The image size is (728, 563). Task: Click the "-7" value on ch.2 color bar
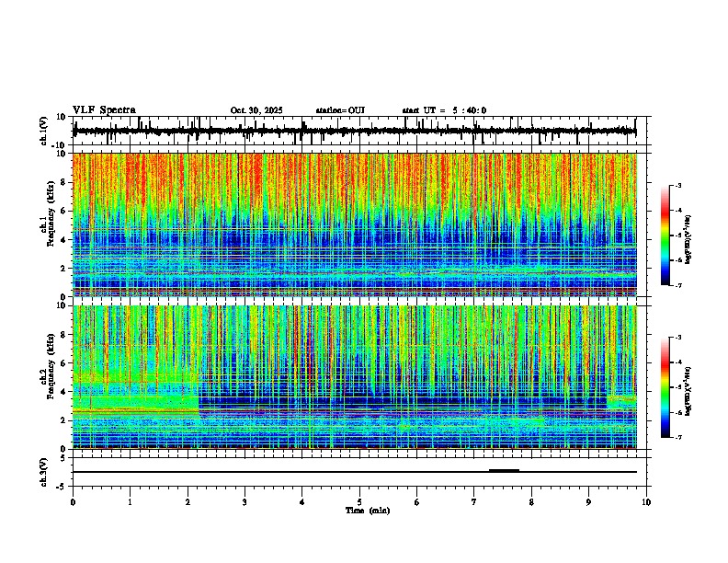tap(678, 438)
